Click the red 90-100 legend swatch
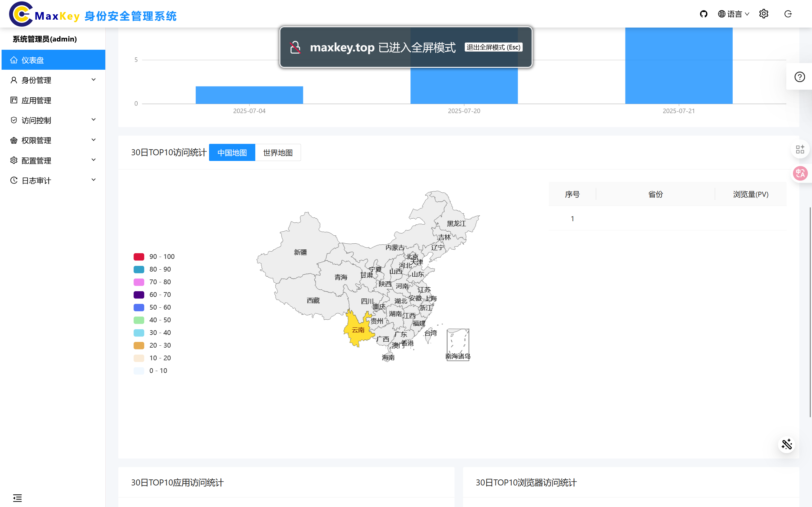 pos(139,257)
